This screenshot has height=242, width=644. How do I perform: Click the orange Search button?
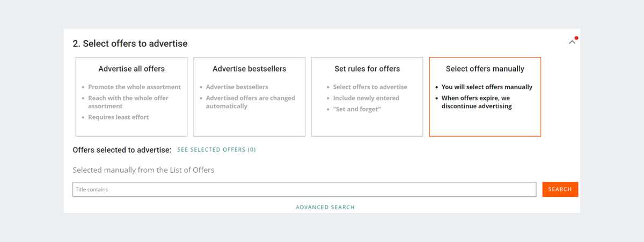pos(560,189)
